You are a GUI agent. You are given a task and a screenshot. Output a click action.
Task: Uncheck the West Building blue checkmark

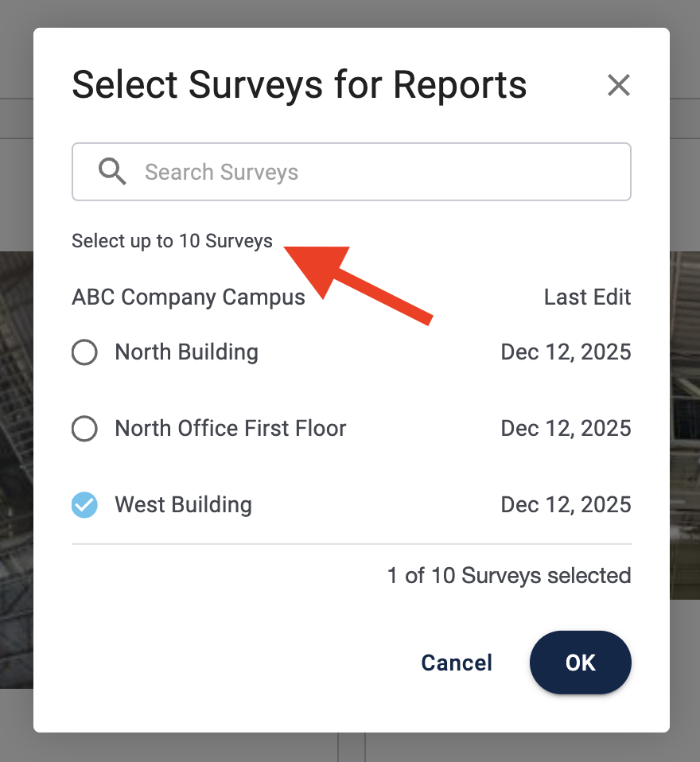point(84,505)
